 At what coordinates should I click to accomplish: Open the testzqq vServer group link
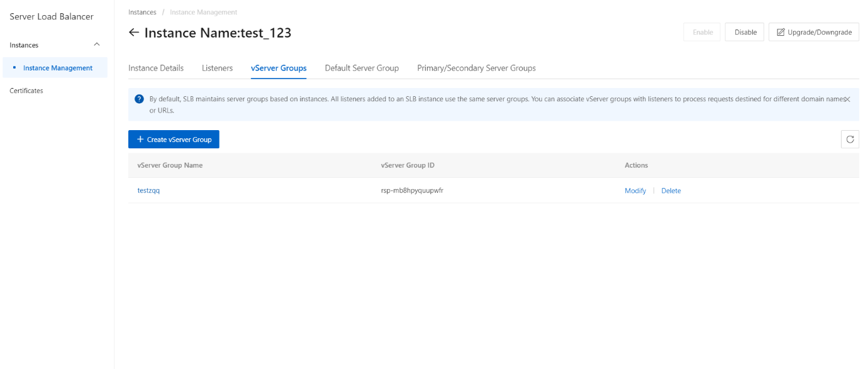148,190
